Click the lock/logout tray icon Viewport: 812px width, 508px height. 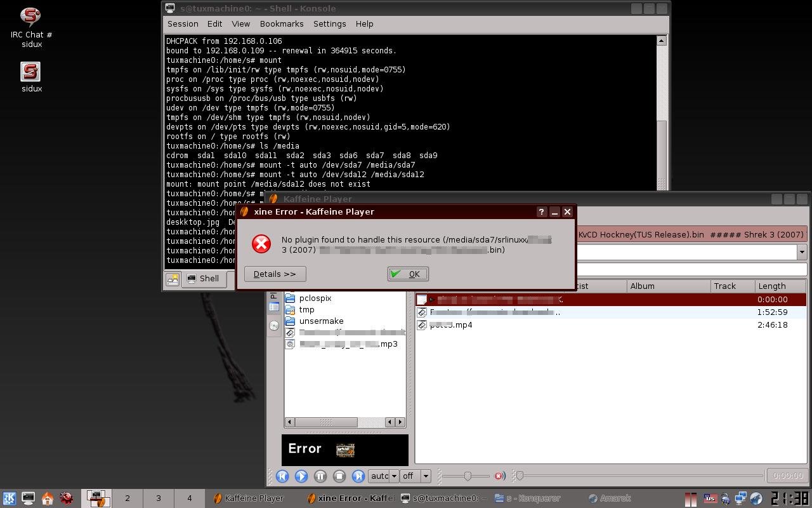tap(725, 499)
